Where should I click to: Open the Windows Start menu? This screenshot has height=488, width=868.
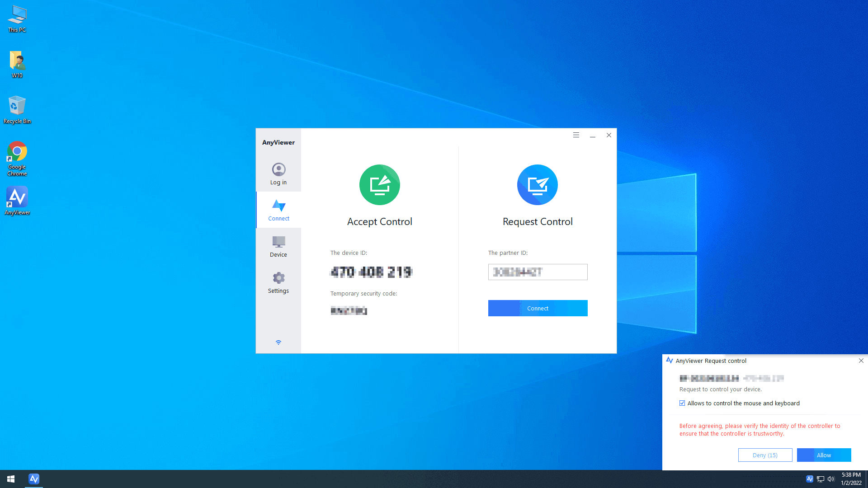tap(11, 479)
